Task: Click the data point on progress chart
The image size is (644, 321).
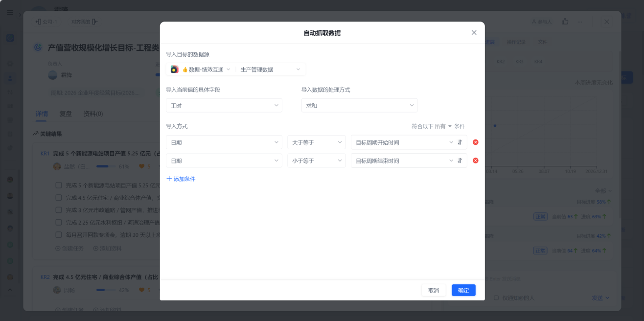Action: (x=495, y=126)
